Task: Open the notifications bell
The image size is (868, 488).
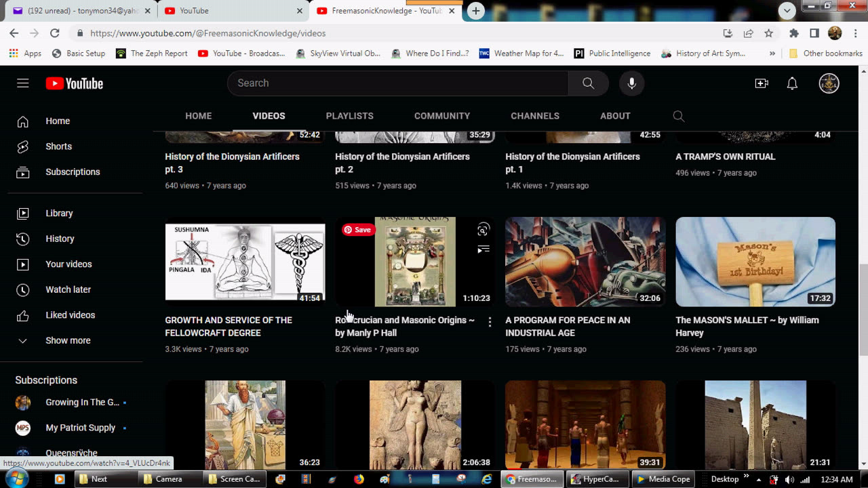Action: (x=792, y=83)
